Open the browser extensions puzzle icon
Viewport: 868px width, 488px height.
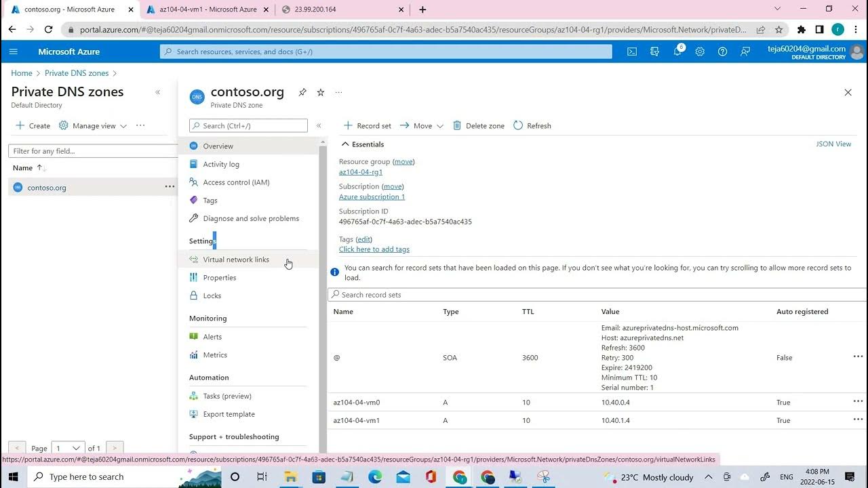click(802, 29)
